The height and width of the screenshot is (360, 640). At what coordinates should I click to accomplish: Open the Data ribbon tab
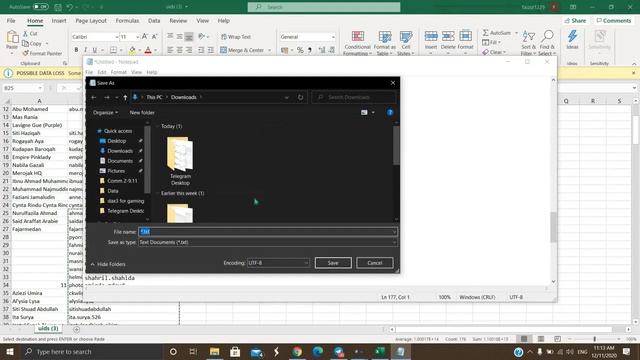(x=154, y=20)
